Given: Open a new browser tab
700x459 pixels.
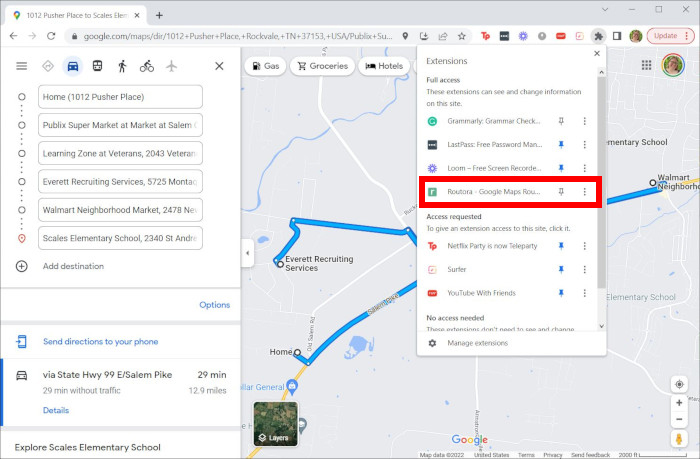Looking at the screenshot, I should [159, 16].
